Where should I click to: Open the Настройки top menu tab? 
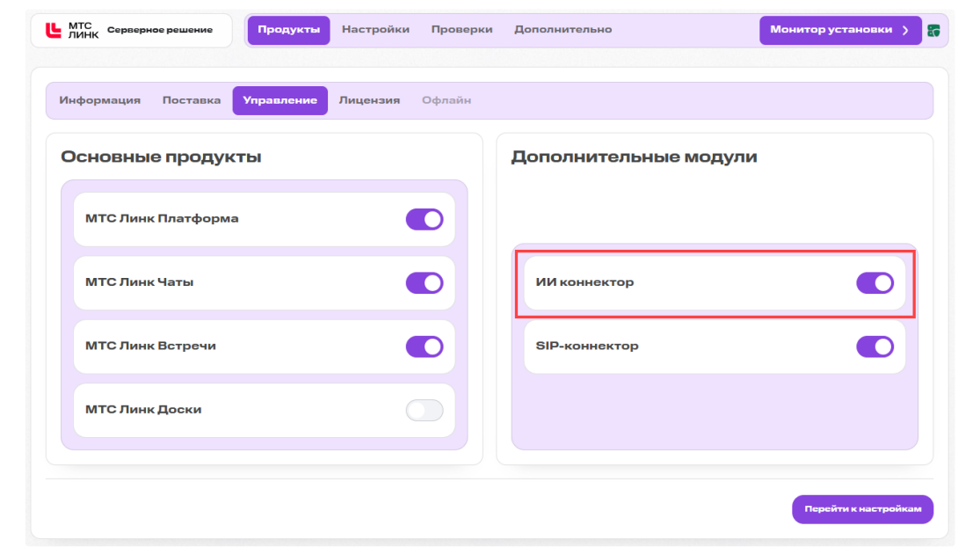coord(375,29)
